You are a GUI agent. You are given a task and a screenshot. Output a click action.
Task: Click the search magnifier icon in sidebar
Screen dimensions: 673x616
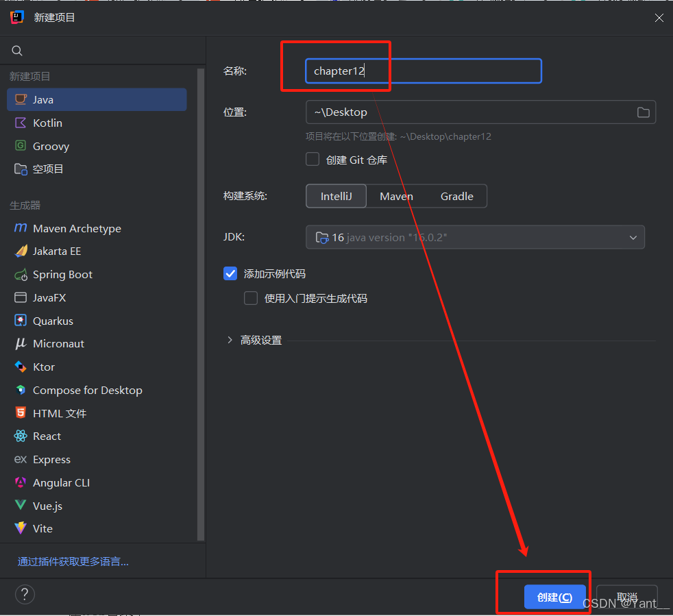click(17, 51)
